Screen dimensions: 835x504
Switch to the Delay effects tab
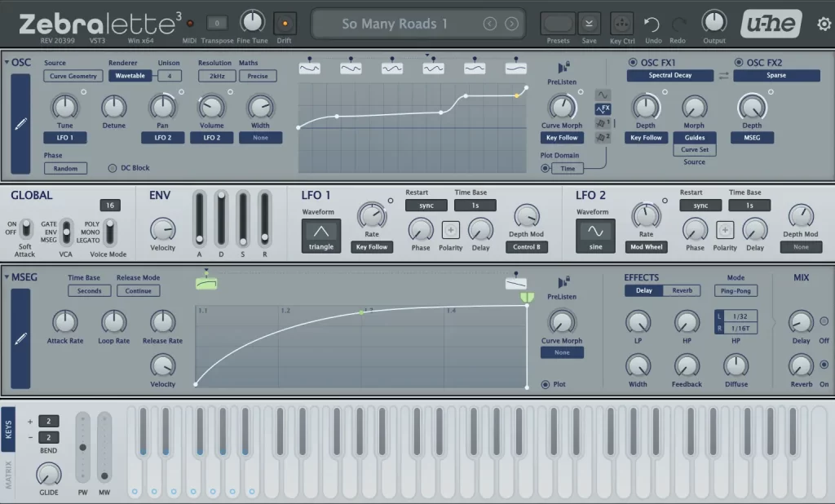[644, 291]
